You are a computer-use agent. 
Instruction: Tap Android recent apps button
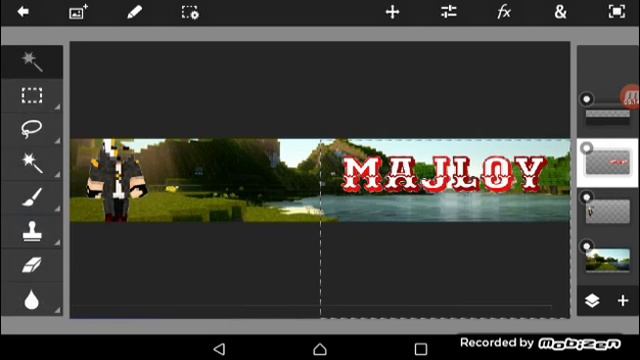click(x=421, y=349)
